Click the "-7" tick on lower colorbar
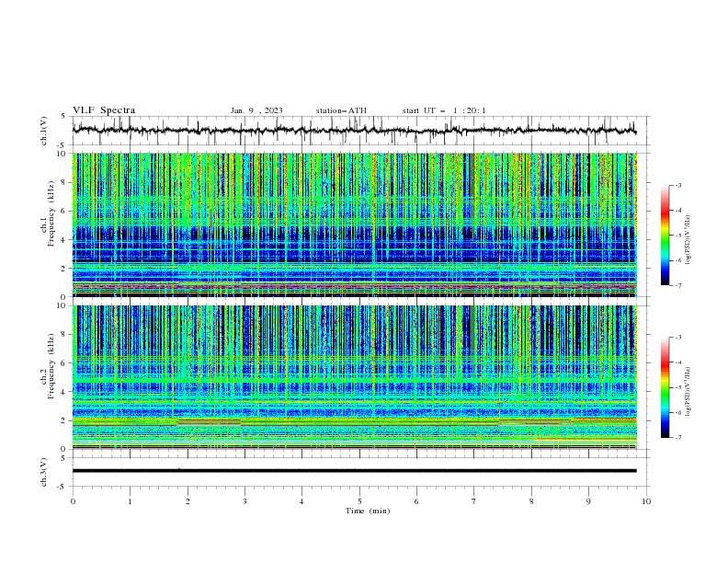This screenshot has width=728, height=563. click(x=678, y=437)
